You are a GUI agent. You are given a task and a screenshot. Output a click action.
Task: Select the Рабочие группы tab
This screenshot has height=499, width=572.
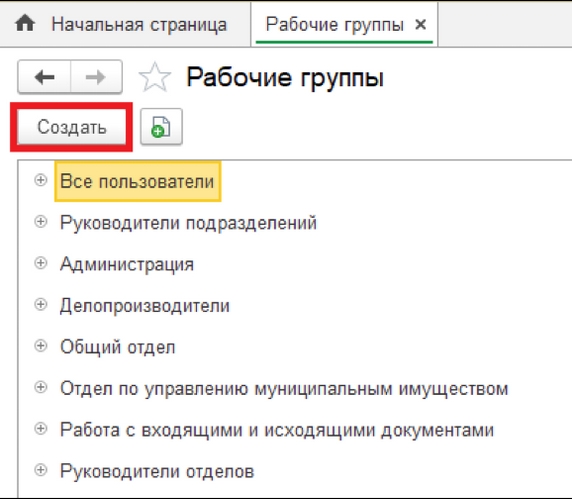335,25
